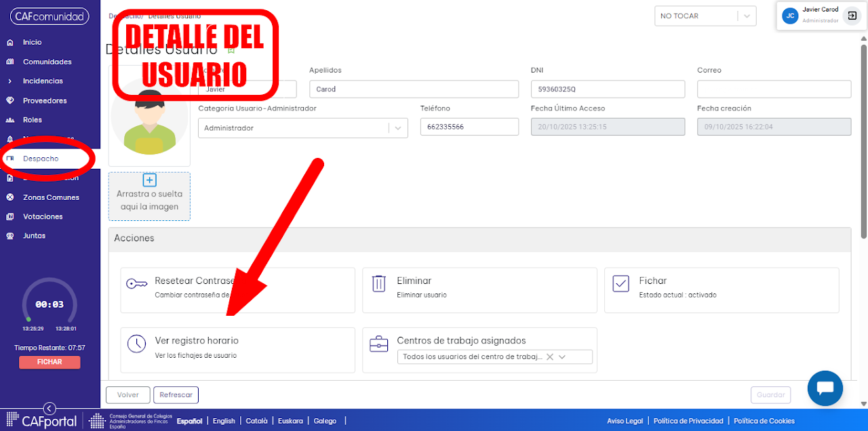Click the clock icon for Ver registro horario
868x431 pixels.
tap(137, 344)
